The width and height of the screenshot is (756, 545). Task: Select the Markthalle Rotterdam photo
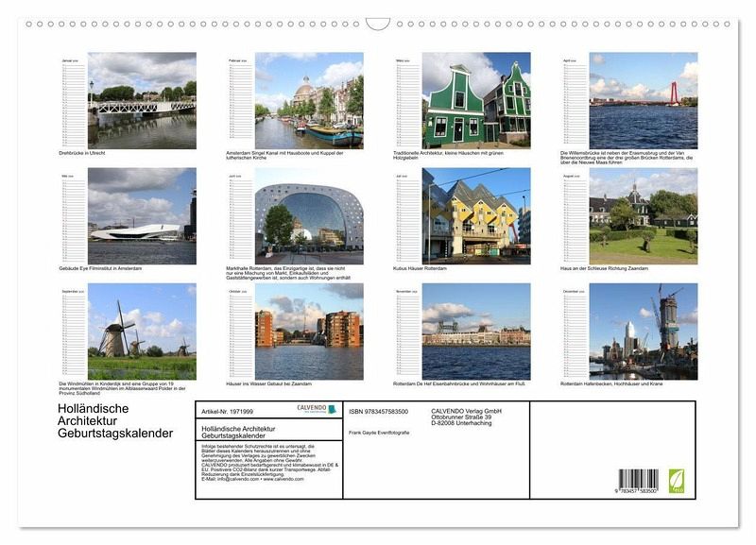308,216
